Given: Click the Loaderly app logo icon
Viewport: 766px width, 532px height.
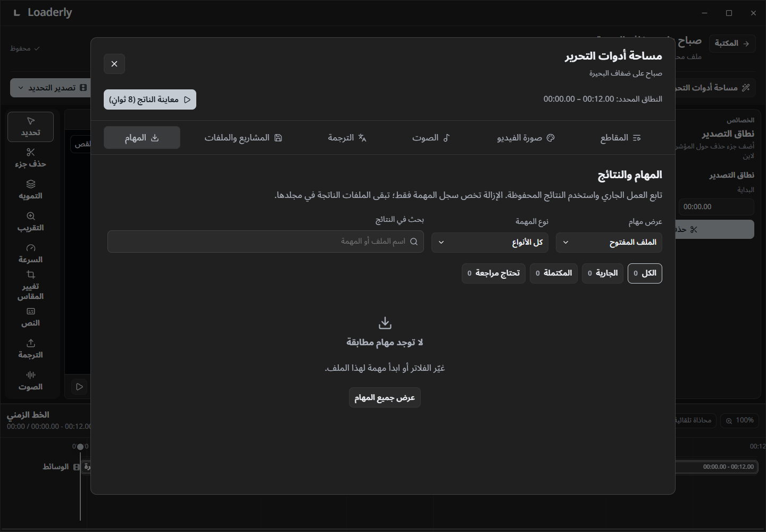Looking at the screenshot, I should coord(17,13).
